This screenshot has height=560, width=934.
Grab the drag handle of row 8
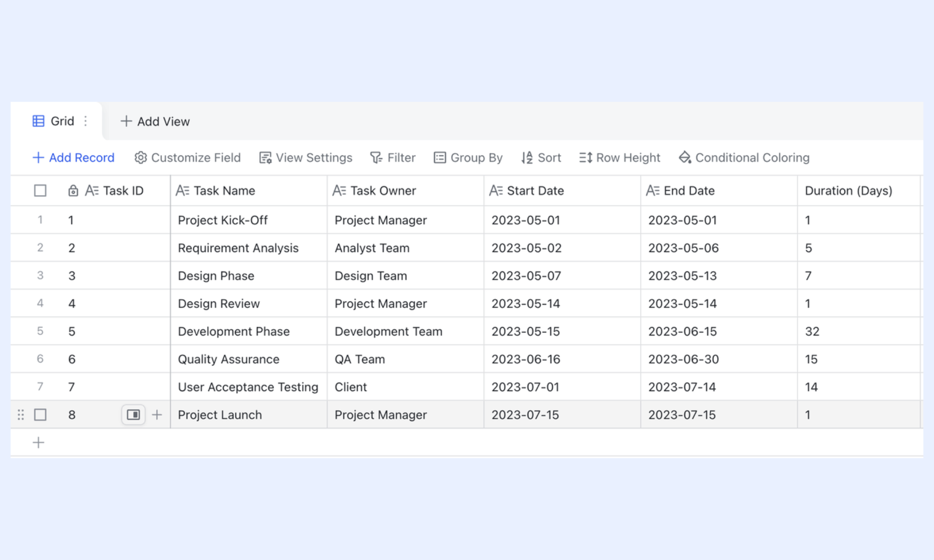(x=21, y=414)
